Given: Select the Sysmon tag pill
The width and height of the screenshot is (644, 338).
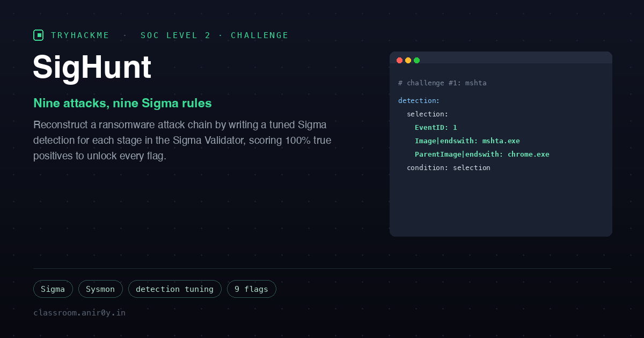Looking at the screenshot, I should click(x=100, y=289).
